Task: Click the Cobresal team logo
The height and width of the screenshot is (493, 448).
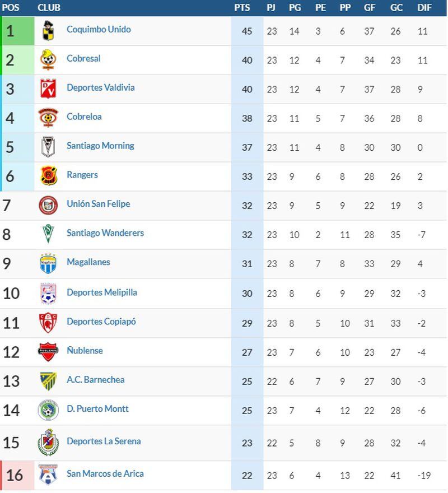Action: point(48,59)
